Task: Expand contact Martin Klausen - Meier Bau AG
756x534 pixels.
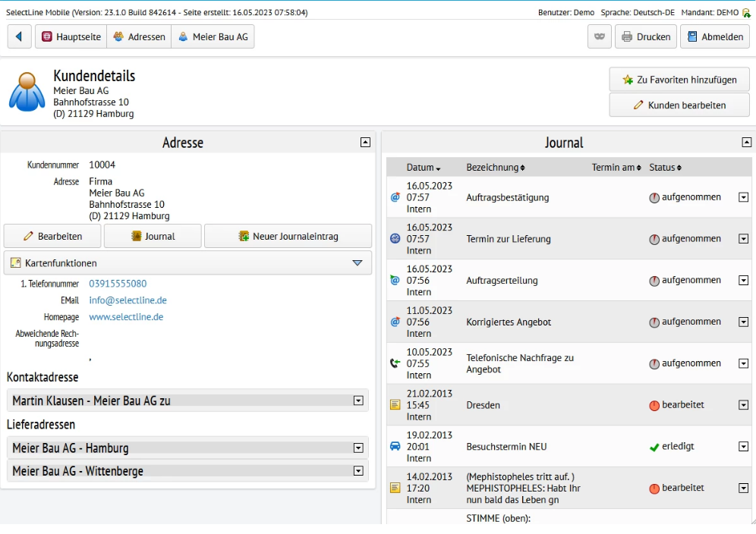Action: (x=358, y=400)
